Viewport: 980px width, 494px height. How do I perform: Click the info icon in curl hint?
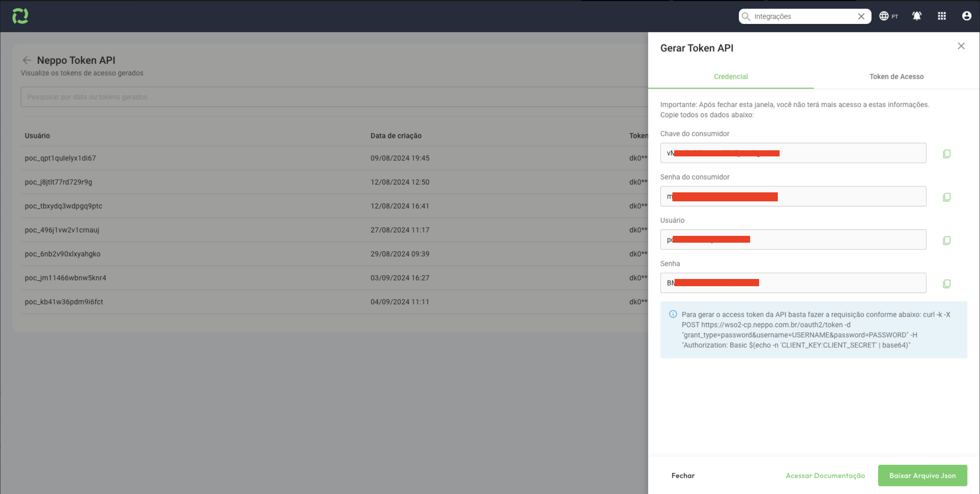pos(673,314)
